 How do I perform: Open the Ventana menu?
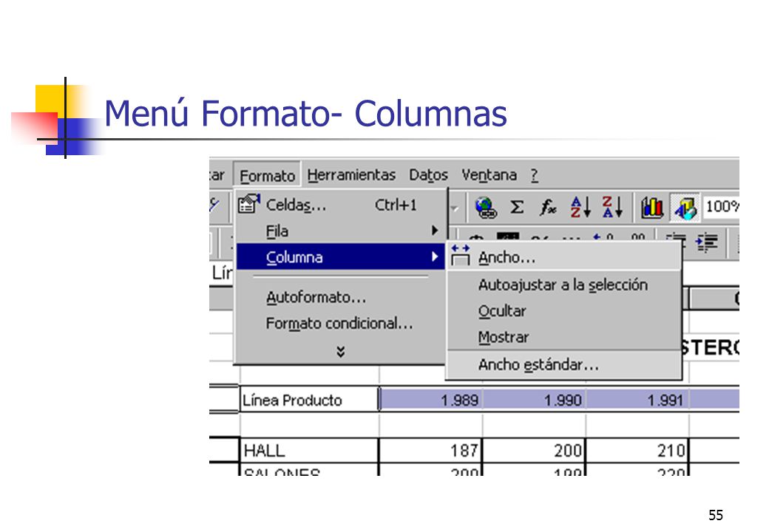pos(489,175)
